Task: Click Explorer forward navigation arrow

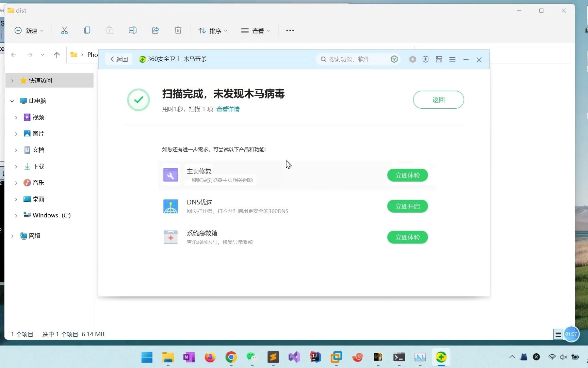Action: coord(30,55)
